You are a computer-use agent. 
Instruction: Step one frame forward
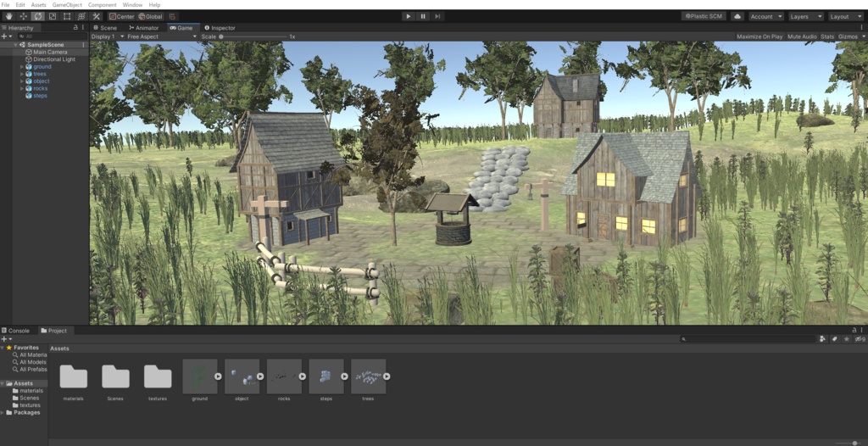point(437,17)
